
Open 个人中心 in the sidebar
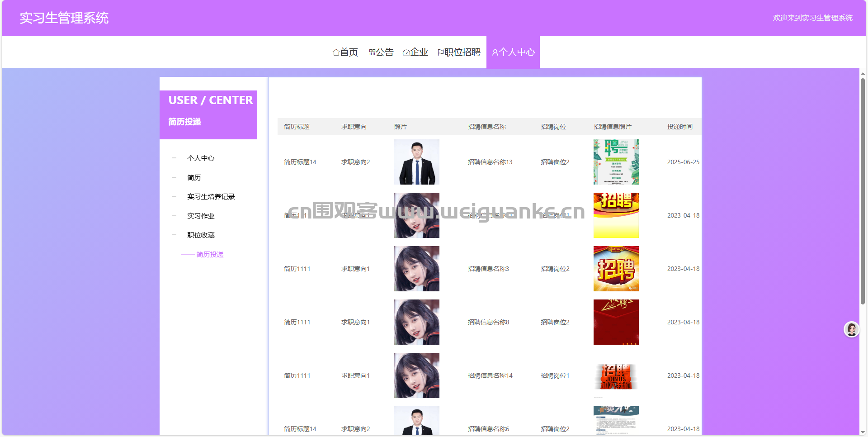[x=201, y=158]
